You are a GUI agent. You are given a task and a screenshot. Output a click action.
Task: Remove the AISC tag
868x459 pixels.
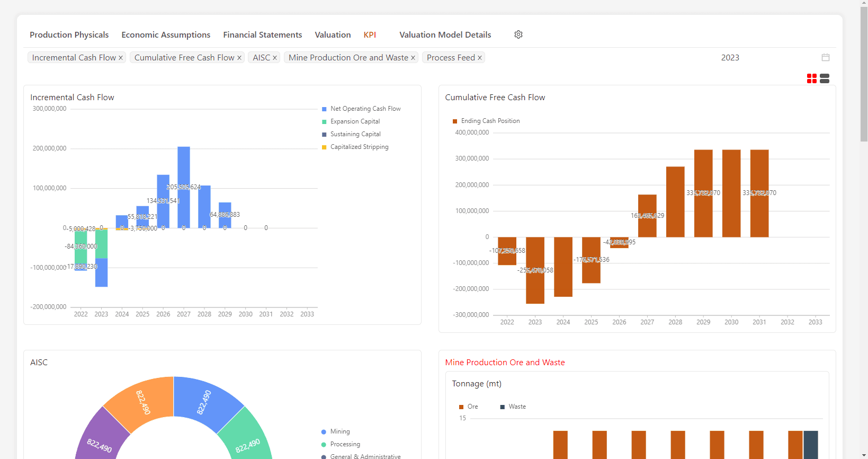tap(275, 58)
